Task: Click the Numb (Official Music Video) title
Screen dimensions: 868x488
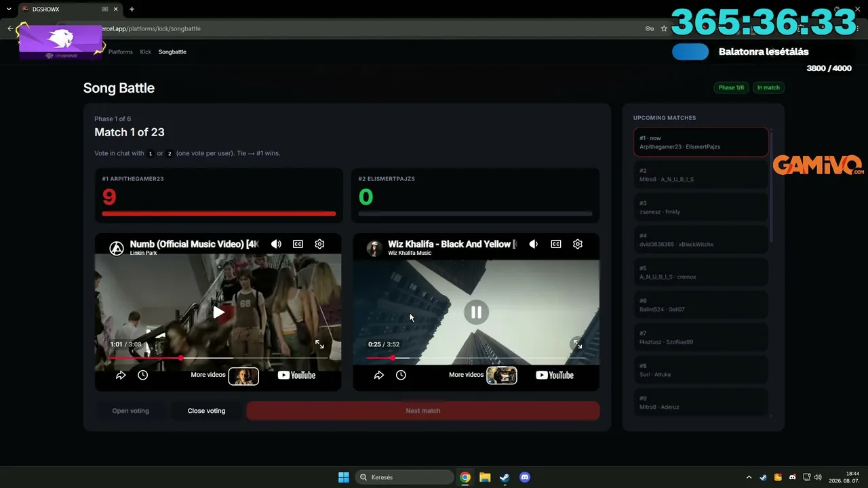Action: pyautogui.click(x=195, y=244)
